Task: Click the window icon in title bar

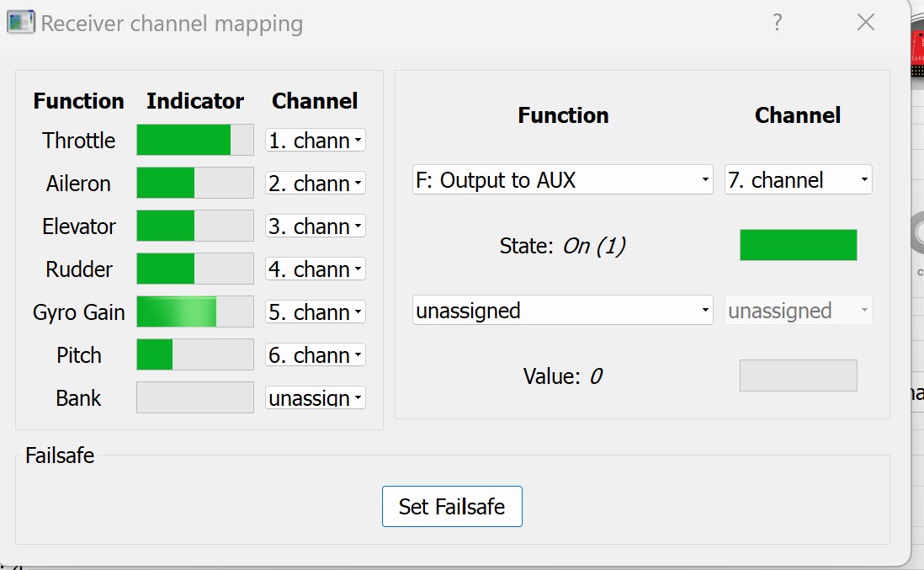Action: click(21, 23)
